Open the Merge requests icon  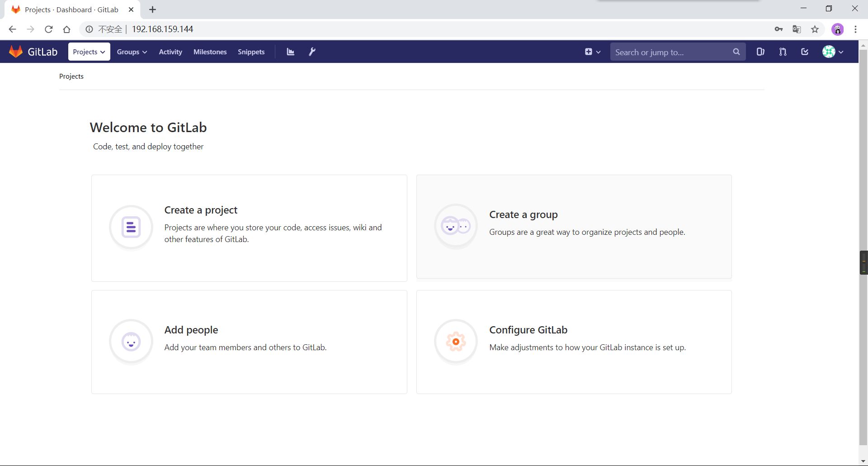(x=783, y=52)
